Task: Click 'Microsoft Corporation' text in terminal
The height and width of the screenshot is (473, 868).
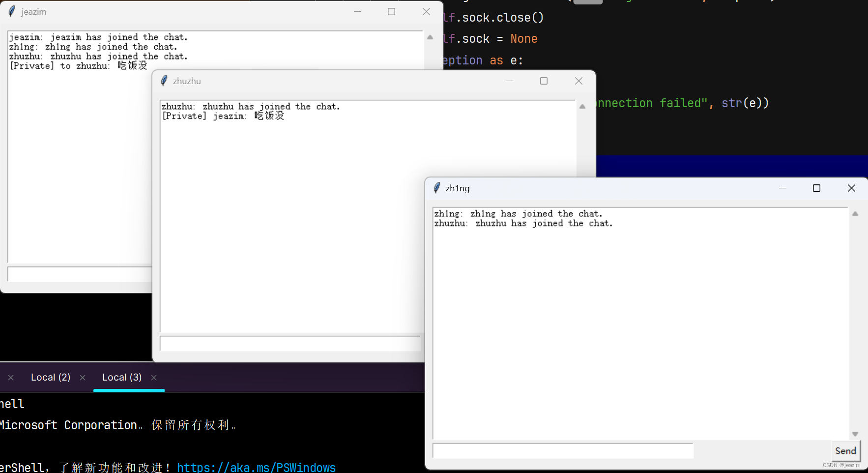Action: (x=68, y=425)
